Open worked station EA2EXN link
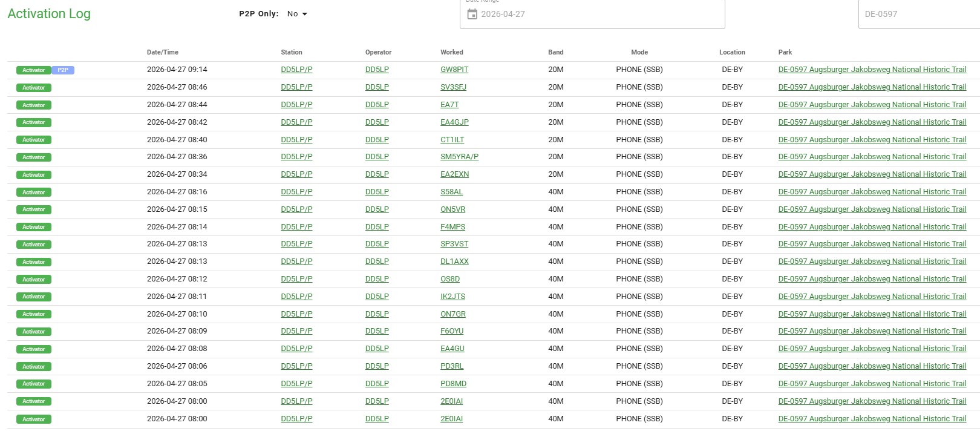 pyautogui.click(x=454, y=174)
